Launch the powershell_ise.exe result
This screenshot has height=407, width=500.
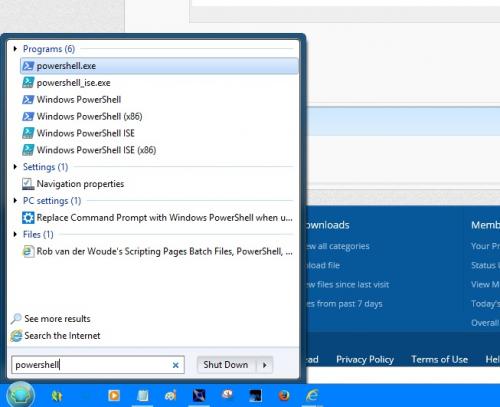coord(159,83)
